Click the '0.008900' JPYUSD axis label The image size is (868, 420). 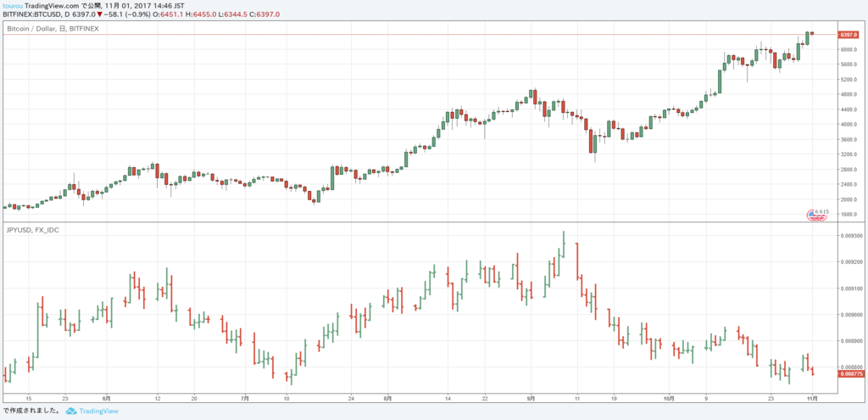[x=851, y=340]
